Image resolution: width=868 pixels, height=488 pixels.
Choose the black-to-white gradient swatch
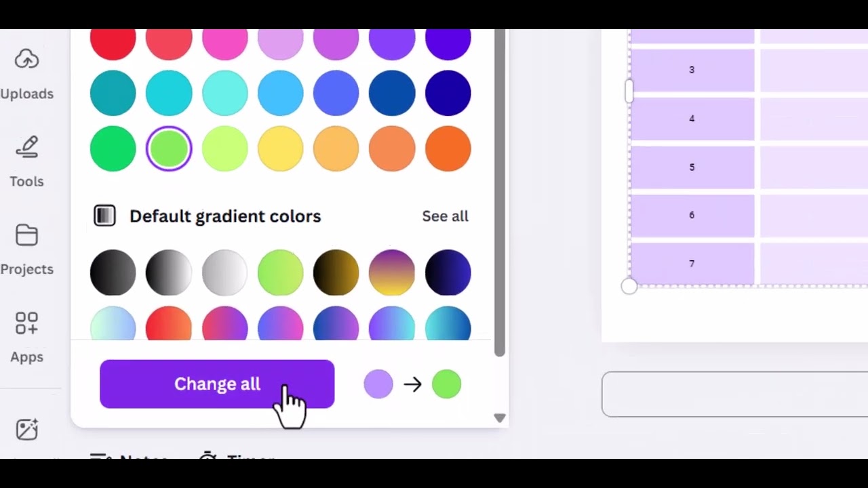click(169, 272)
